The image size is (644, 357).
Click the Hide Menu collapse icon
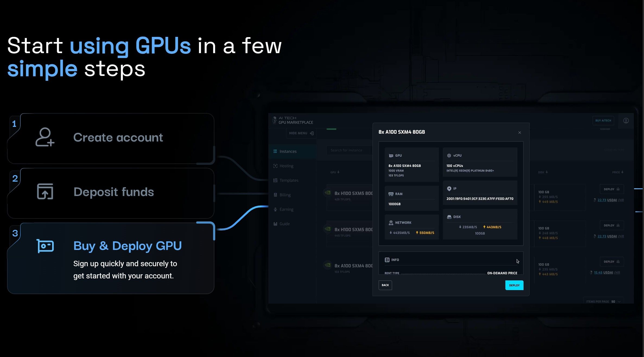pyautogui.click(x=312, y=133)
